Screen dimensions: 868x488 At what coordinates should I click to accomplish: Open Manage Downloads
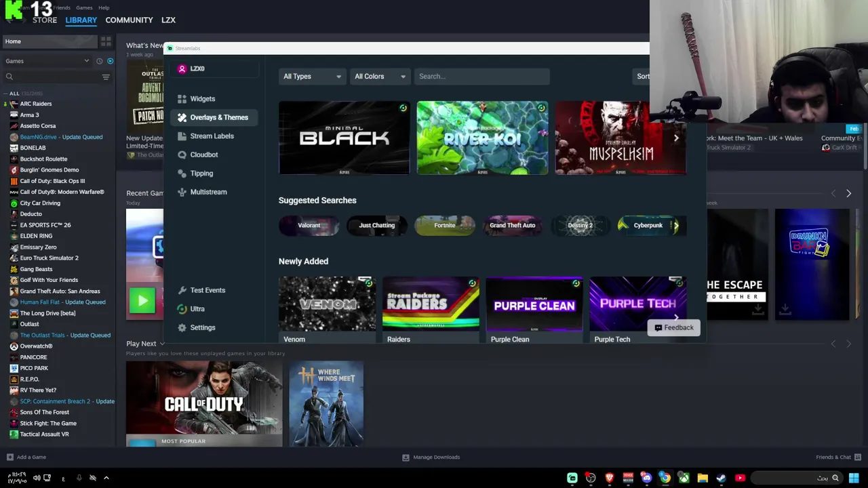[431, 457]
